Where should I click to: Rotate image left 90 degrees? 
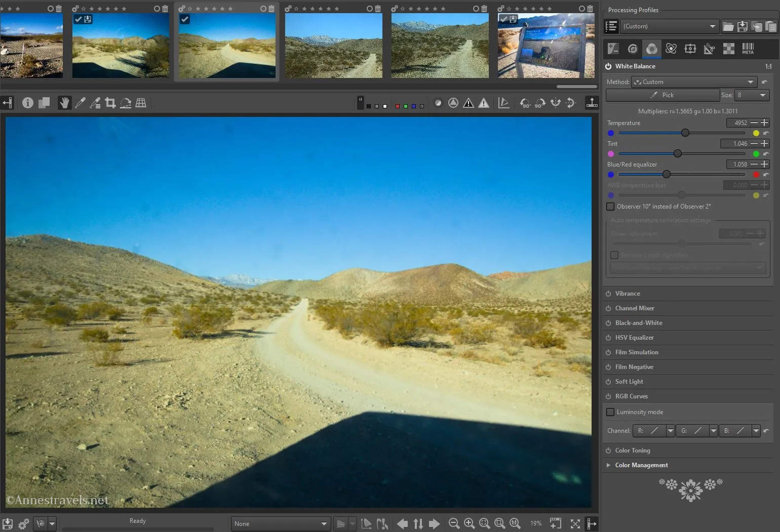pos(525,103)
